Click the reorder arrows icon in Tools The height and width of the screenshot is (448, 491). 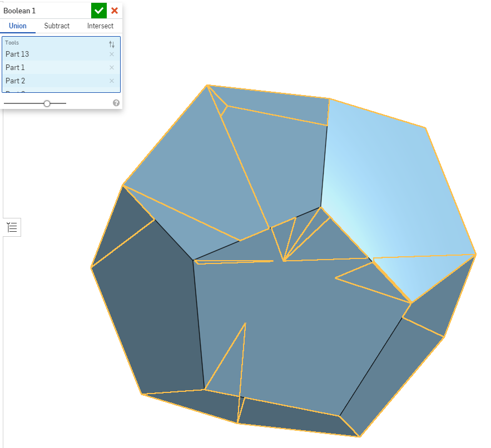112,44
